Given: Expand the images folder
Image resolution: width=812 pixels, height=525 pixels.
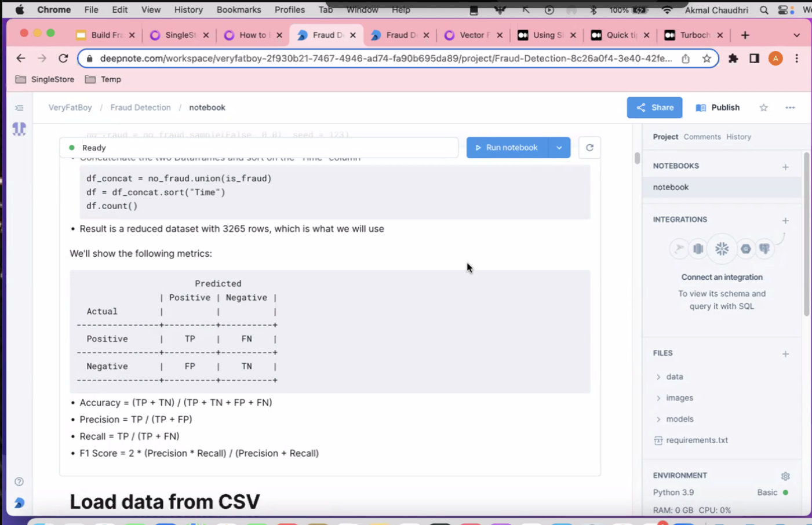Looking at the screenshot, I should [x=679, y=398].
